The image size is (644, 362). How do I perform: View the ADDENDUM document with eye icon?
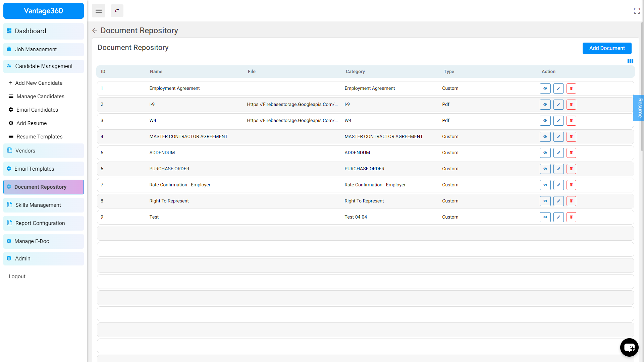(545, 153)
